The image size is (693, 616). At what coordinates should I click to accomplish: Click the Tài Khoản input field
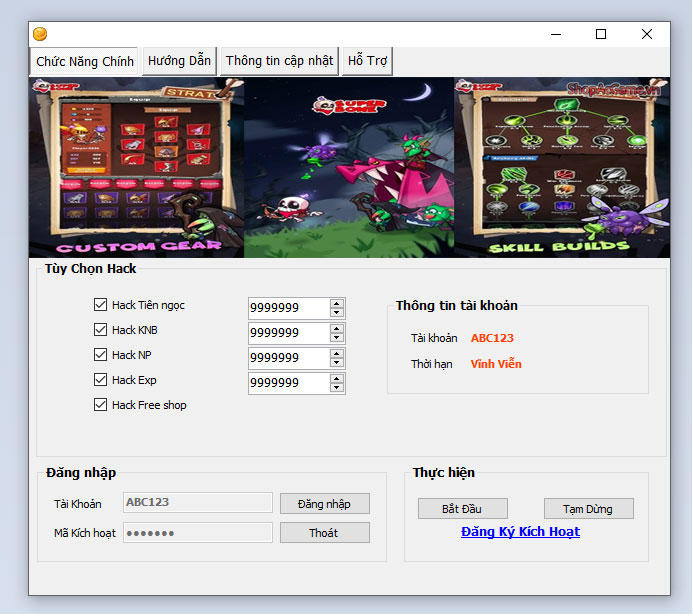tap(198, 502)
